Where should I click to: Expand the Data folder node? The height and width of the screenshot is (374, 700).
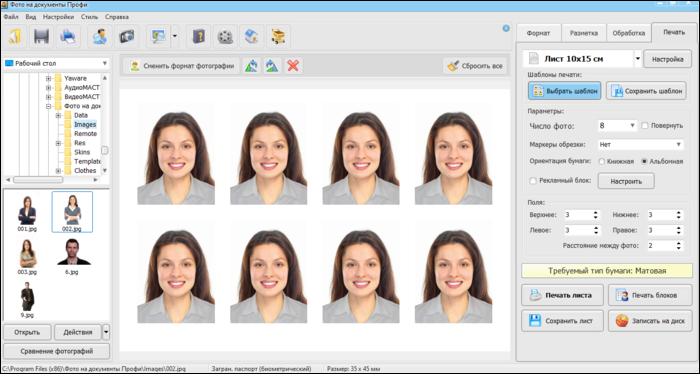tap(58, 116)
